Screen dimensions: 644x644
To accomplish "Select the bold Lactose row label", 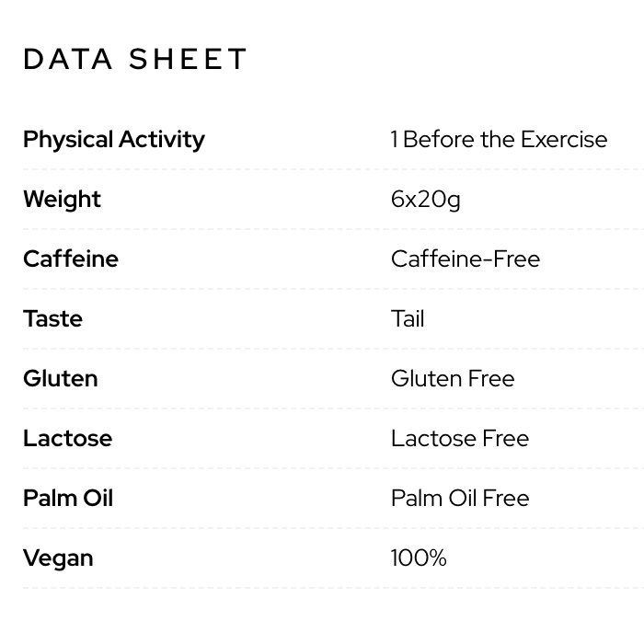I will (67, 439).
